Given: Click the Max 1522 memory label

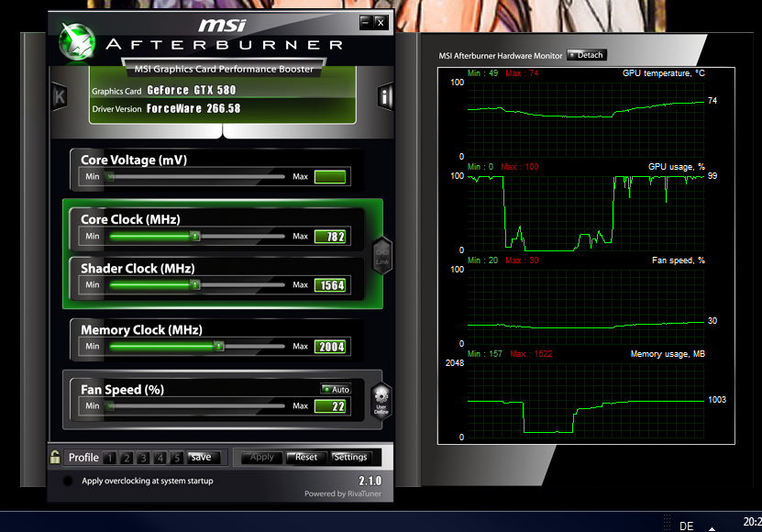Looking at the screenshot, I should (x=531, y=353).
